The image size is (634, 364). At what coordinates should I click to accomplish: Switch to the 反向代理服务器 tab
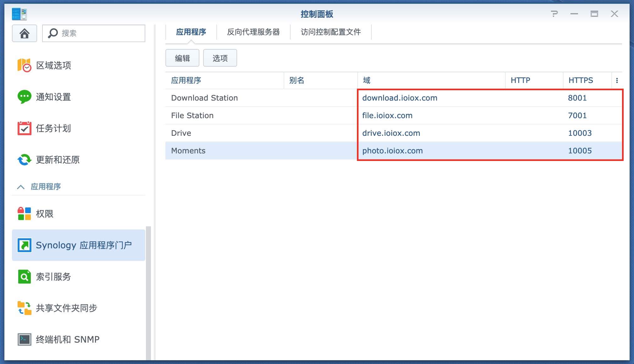point(253,32)
